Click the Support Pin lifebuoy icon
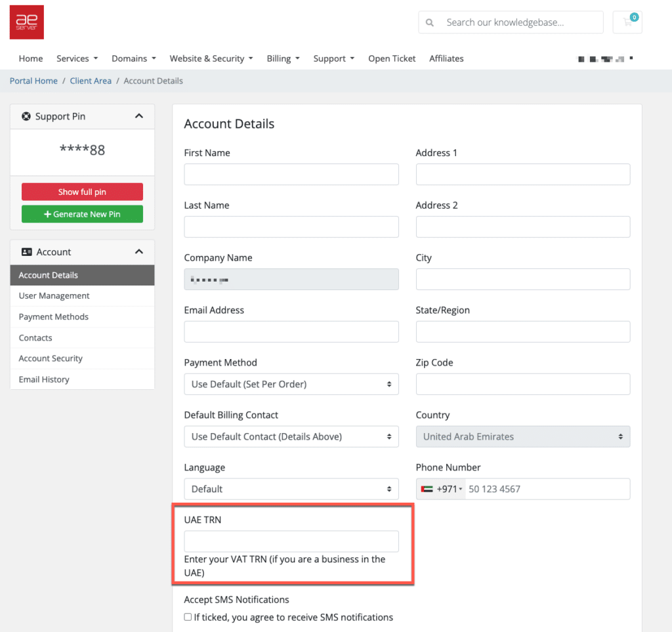The image size is (672, 632). click(x=26, y=116)
